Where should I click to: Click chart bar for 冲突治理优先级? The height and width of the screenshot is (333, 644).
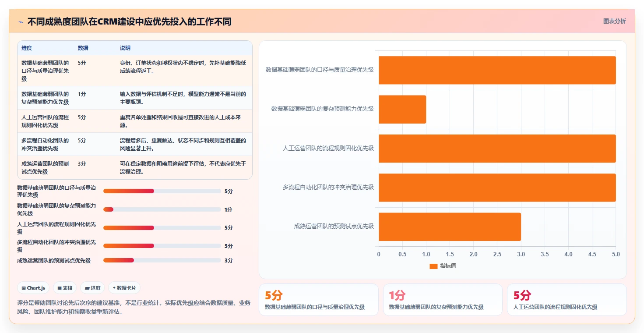click(497, 188)
